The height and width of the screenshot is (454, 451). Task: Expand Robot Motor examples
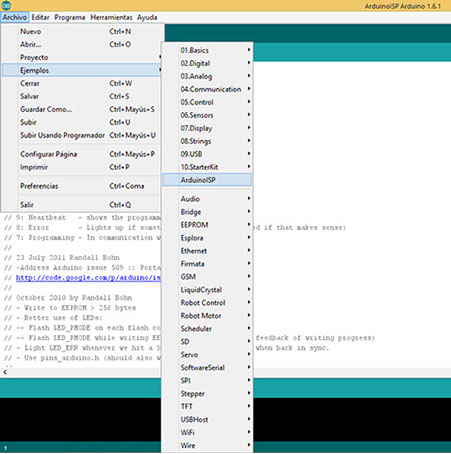pyautogui.click(x=207, y=316)
